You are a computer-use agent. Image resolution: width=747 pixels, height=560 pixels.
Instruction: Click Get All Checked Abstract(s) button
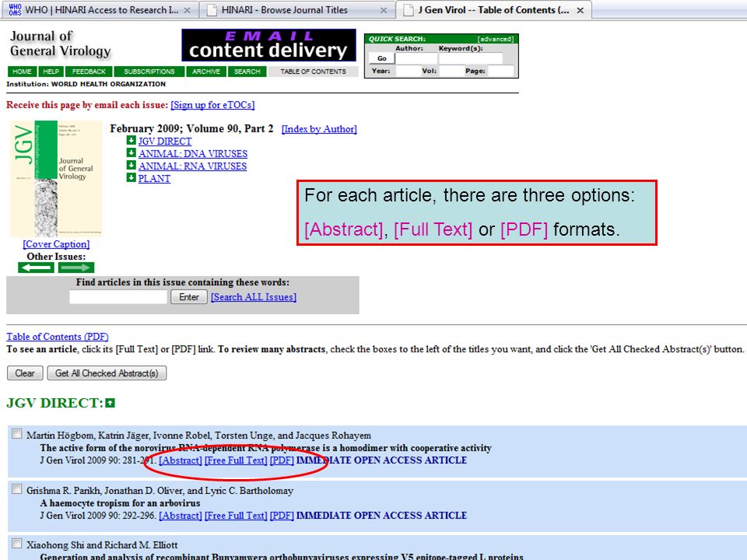(107, 373)
